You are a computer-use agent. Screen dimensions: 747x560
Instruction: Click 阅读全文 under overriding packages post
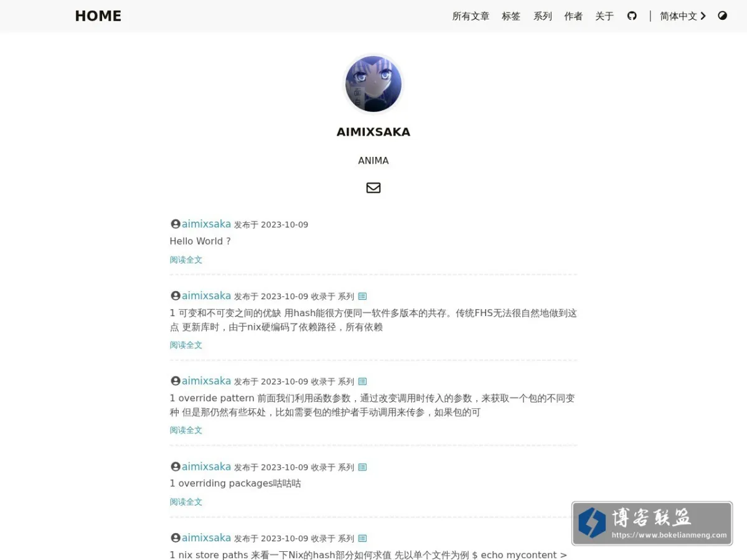coord(186,502)
